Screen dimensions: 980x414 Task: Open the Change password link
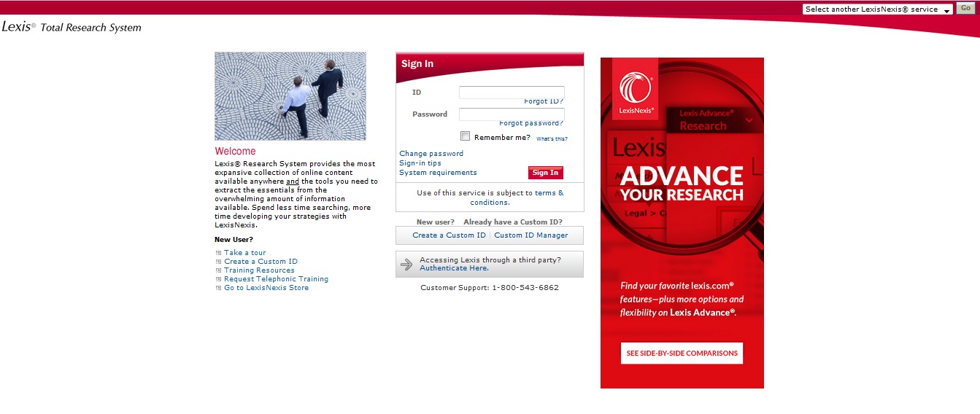coord(431,154)
